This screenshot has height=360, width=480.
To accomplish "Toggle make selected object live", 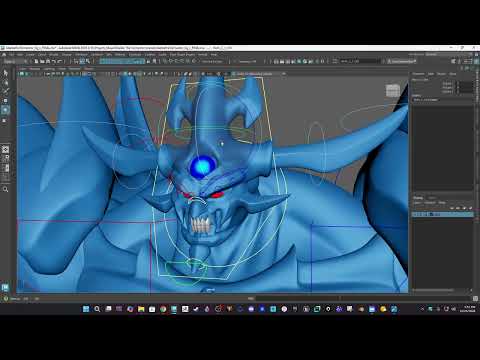I will coord(194,61).
